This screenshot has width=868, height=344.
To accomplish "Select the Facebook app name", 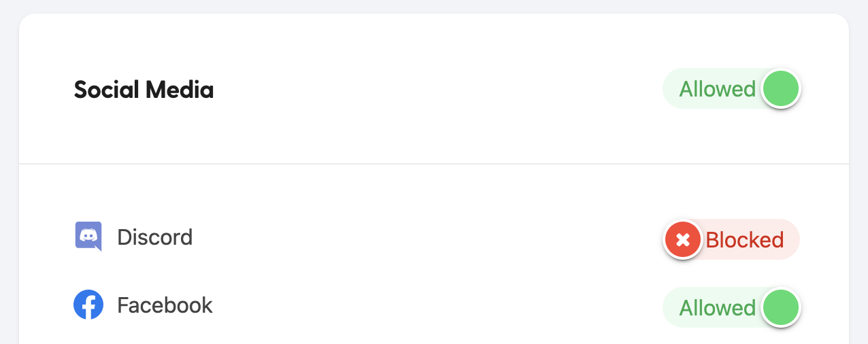I will pyautogui.click(x=165, y=305).
